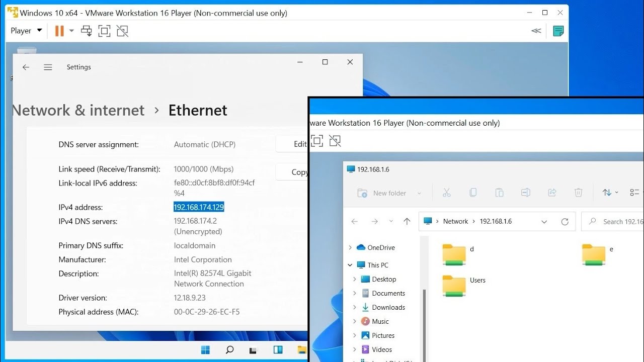Enter Unity mode in the VMware window showing File Explorer
The height and width of the screenshot is (362, 644).
coord(335,141)
